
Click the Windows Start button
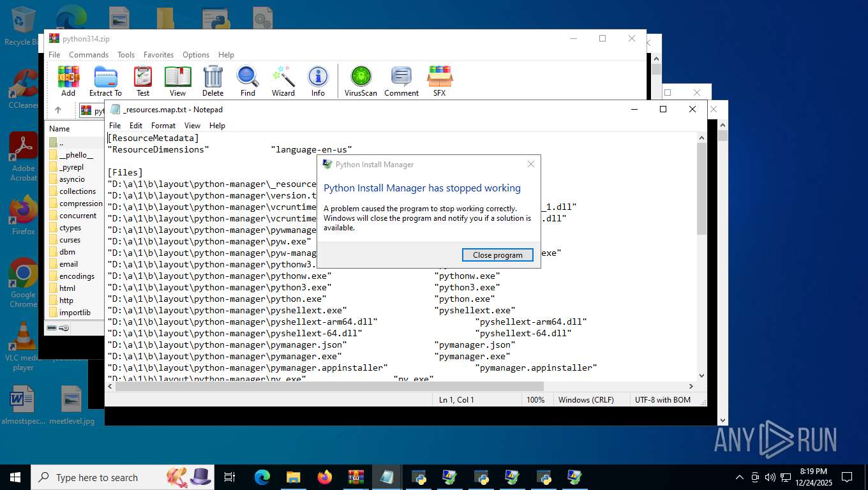click(15, 477)
